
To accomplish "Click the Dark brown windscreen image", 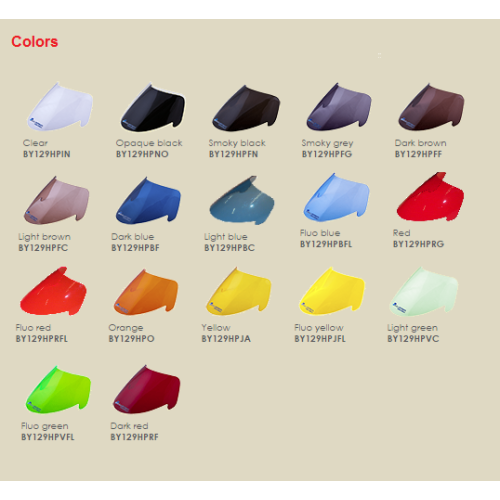I will 431,107.
